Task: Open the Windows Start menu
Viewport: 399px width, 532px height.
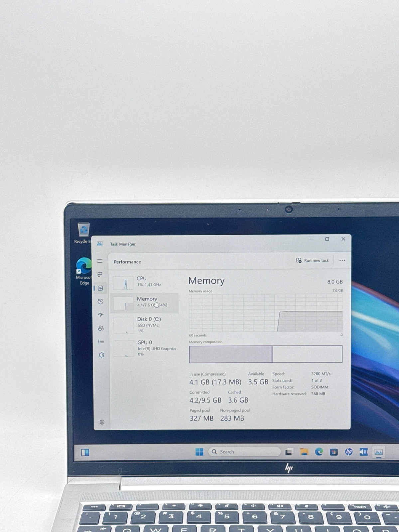Action: pyautogui.click(x=199, y=452)
